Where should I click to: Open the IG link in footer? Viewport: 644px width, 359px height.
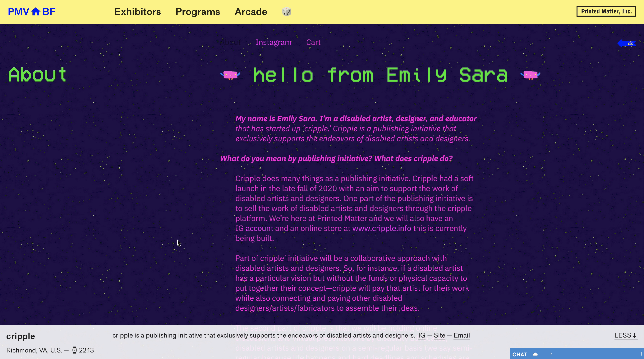[422, 335]
